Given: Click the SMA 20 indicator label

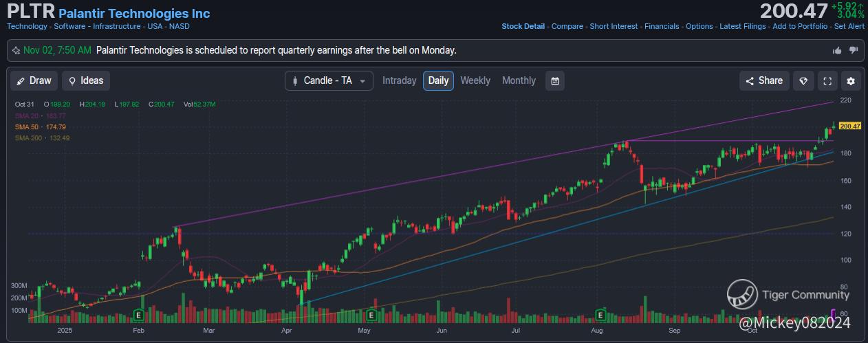Looking at the screenshot, I should click(41, 115).
